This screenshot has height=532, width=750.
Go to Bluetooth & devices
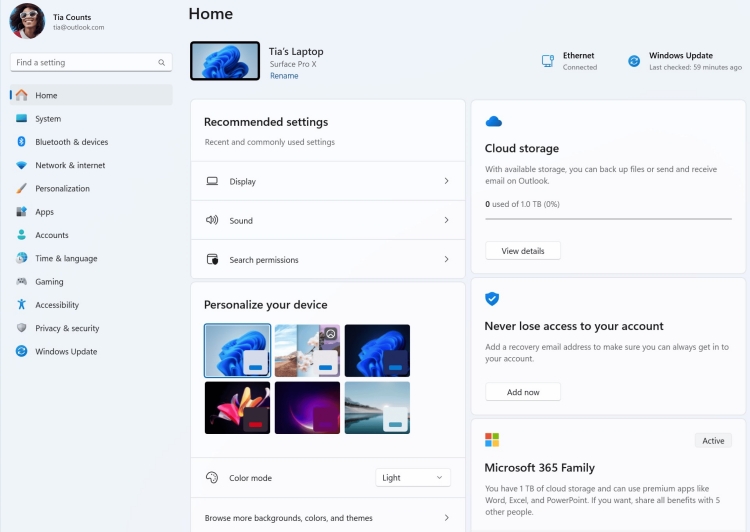click(91, 142)
